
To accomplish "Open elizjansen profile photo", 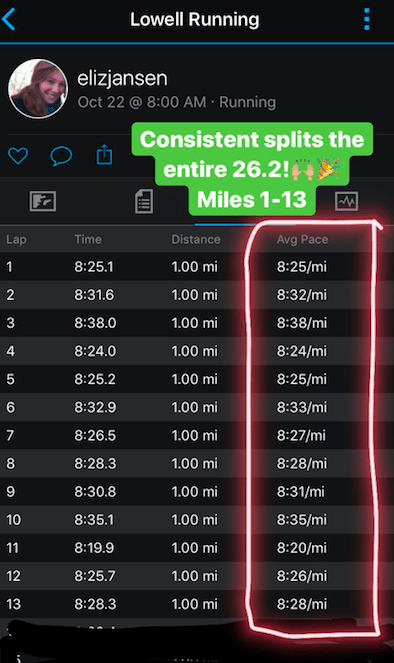I will pyautogui.click(x=38, y=89).
